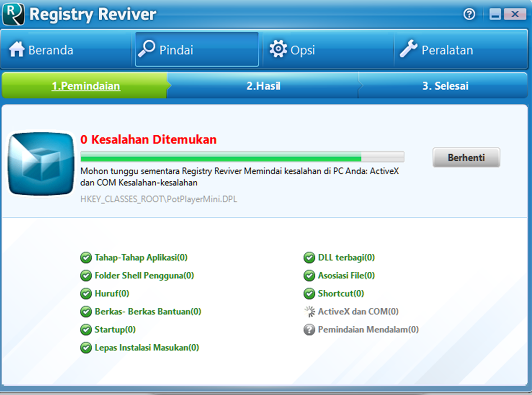Open the Peralatan tab
The width and height of the screenshot is (532, 395).
pyautogui.click(x=461, y=49)
